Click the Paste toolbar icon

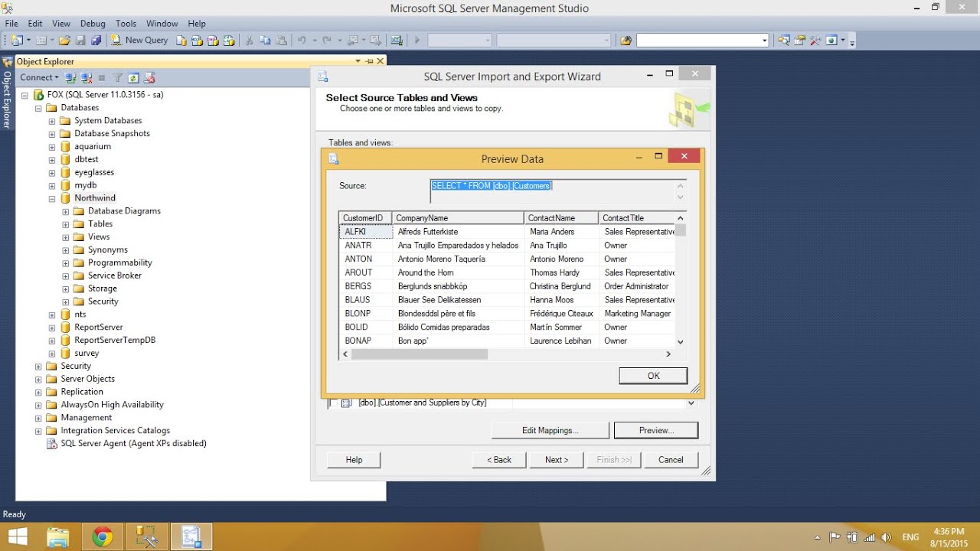[281, 40]
